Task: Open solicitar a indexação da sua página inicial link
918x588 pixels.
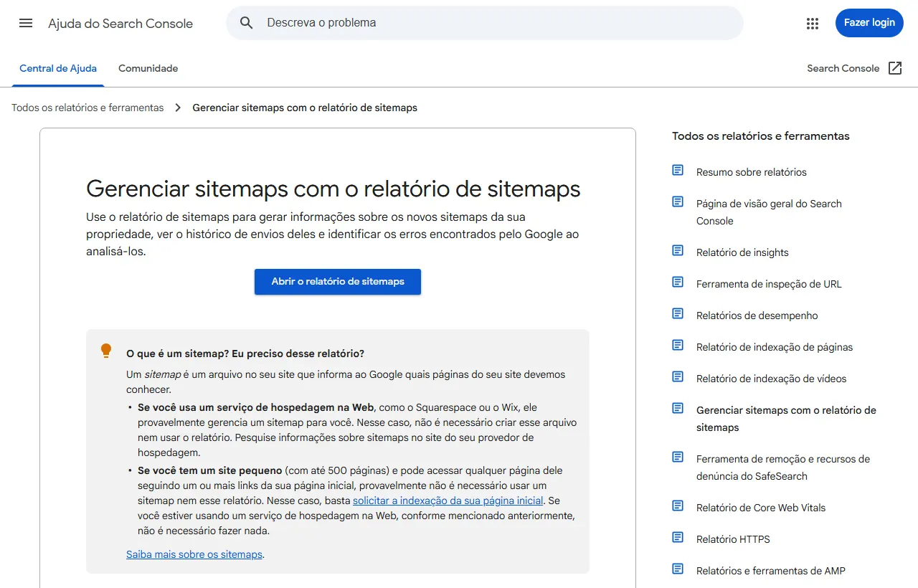Action: (x=448, y=501)
